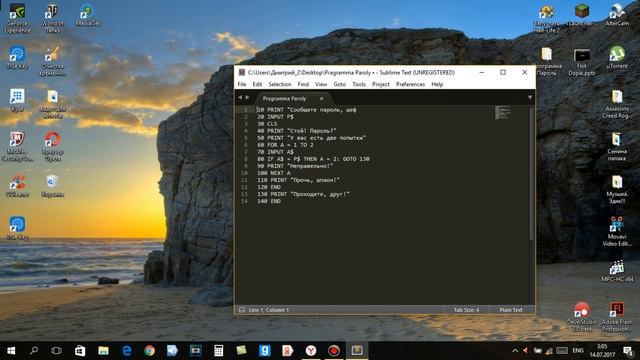Open the Find menu
Image resolution: width=640 pixels, height=360 pixels.
(303, 84)
